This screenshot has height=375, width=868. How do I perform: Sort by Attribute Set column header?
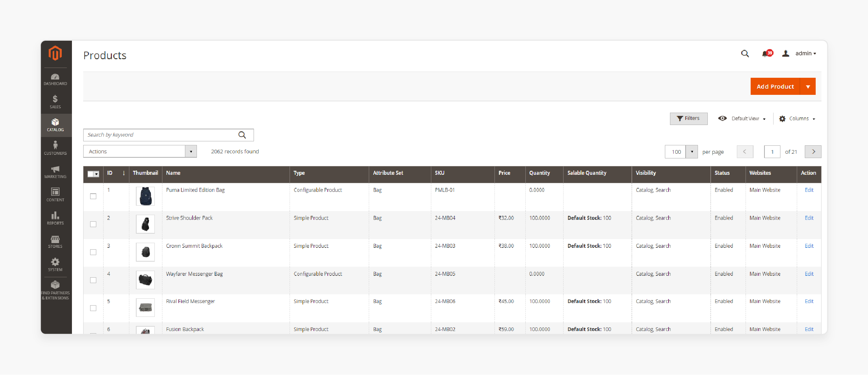pyautogui.click(x=388, y=173)
